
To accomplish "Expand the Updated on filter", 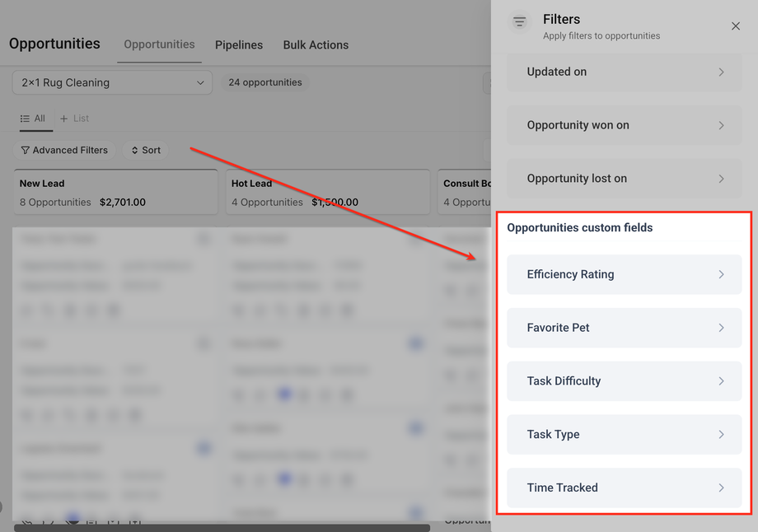I will pos(624,72).
